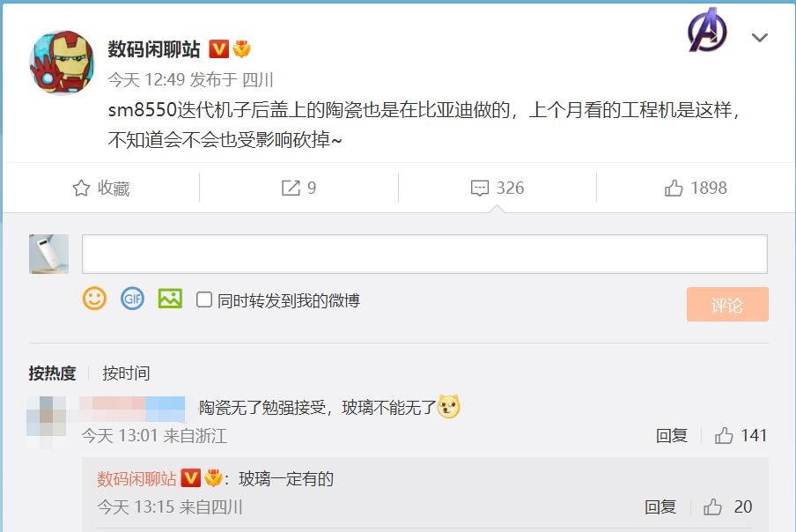The width and height of the screenshot is (796, 532).
Task: Enable 同时转发到我的微博 checkbox
Action: pos(204,299)
